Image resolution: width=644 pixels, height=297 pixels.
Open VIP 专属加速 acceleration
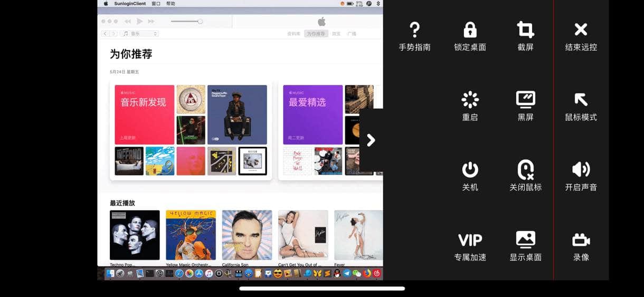pyautogui.click(x=470, y=246)
